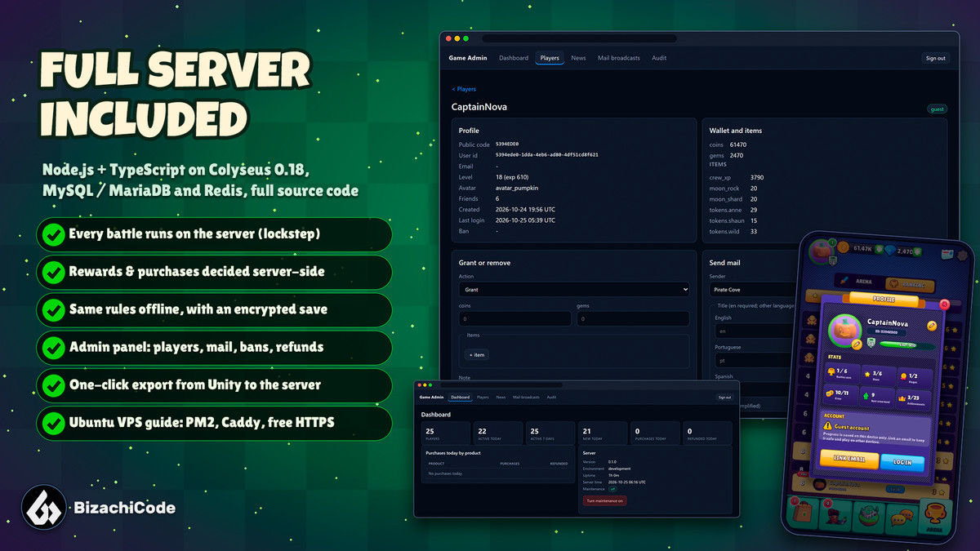Open the Action dropdown showing Grant
The width and height of the screenshot is (980, 551).
[x=574, y=290]
